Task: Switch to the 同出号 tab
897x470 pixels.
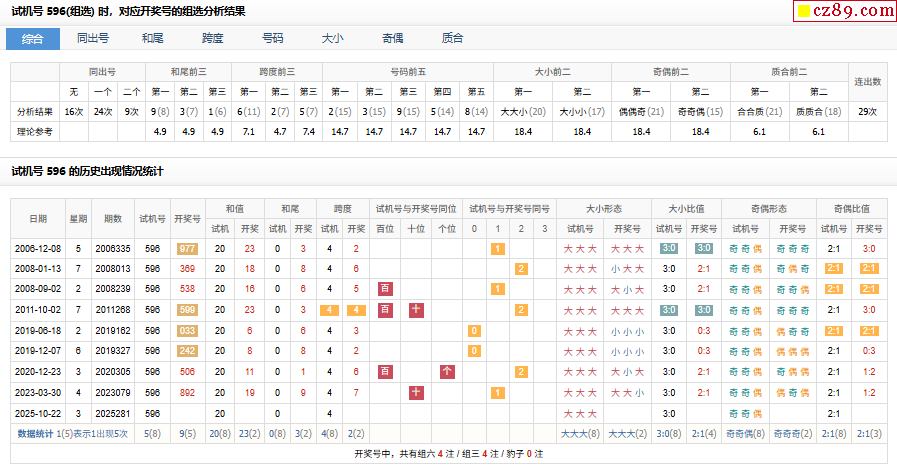Action: point(93,39)
